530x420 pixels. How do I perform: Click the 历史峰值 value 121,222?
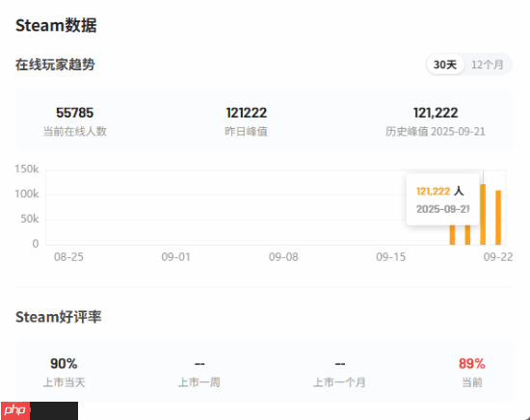pyautogui.click(x=436, y=113)
